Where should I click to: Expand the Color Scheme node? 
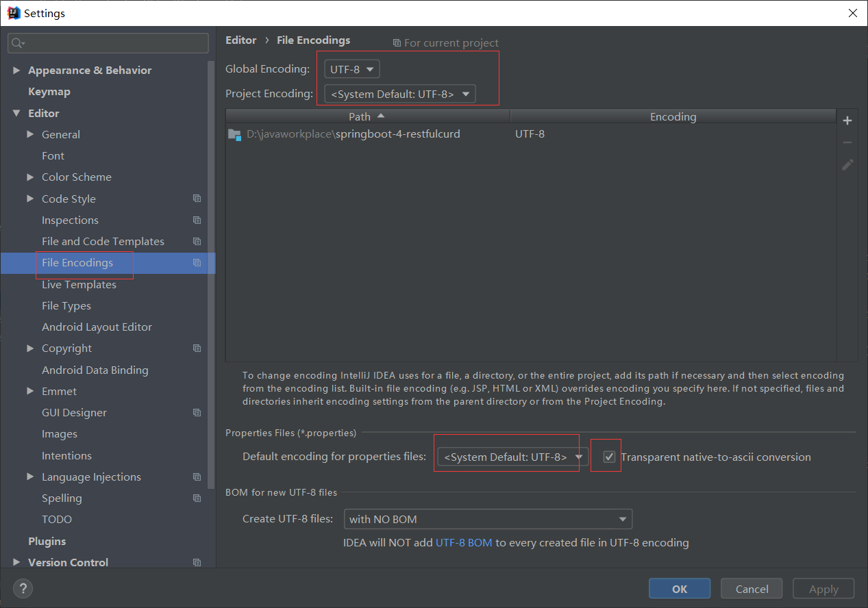point(30,177)
